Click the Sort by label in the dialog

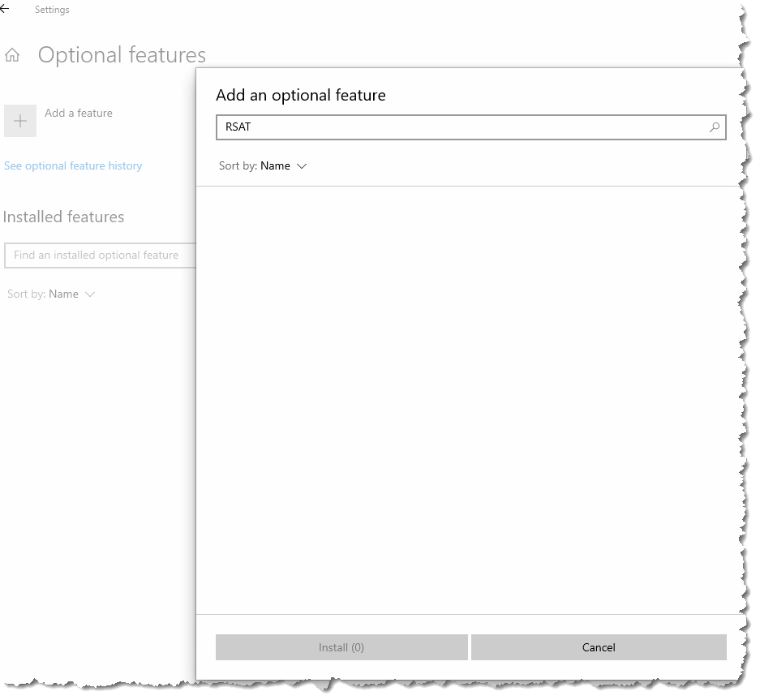click(x=238, y=166)
